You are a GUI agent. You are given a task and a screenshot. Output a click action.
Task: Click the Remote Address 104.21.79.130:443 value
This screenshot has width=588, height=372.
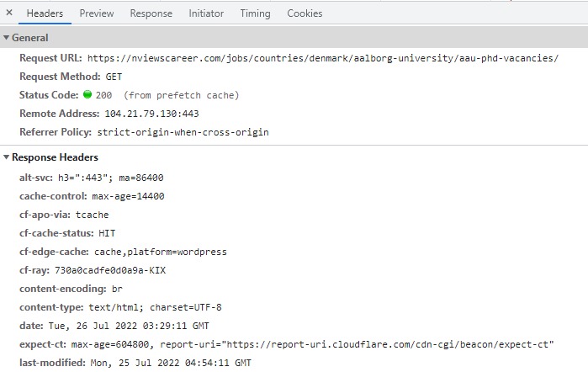151,114
